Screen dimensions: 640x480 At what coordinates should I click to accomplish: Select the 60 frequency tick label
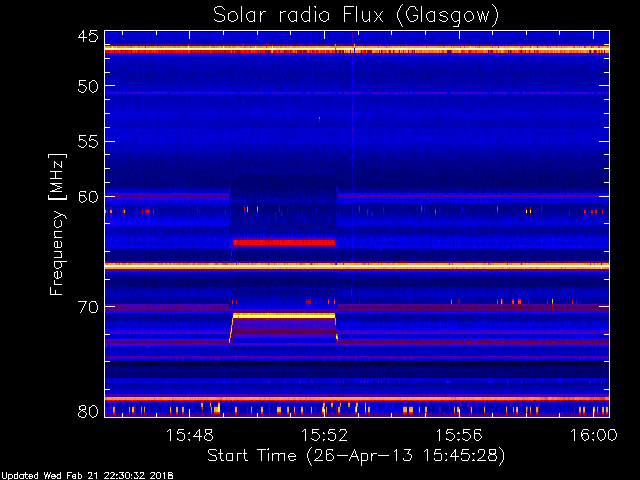coord(88,197)
